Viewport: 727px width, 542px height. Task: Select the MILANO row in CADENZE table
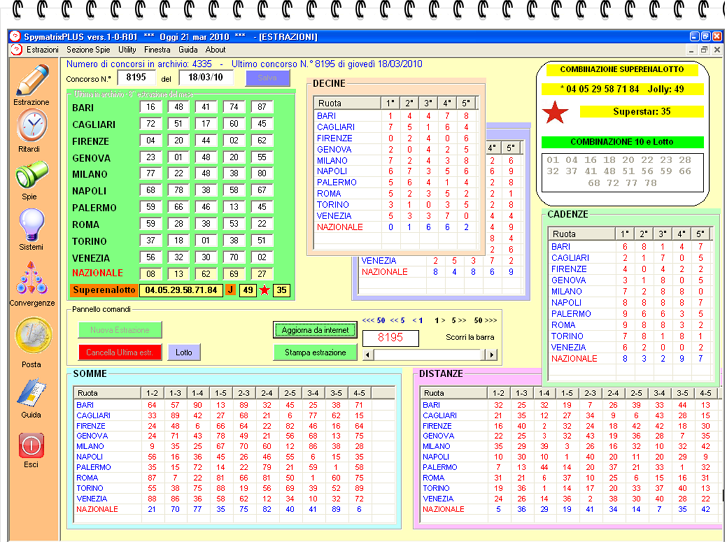[x=631, y=291]
